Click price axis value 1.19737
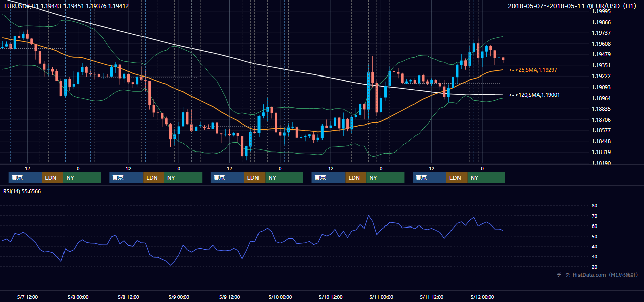The height and width of the screenshot is (302, 644). 601,33
